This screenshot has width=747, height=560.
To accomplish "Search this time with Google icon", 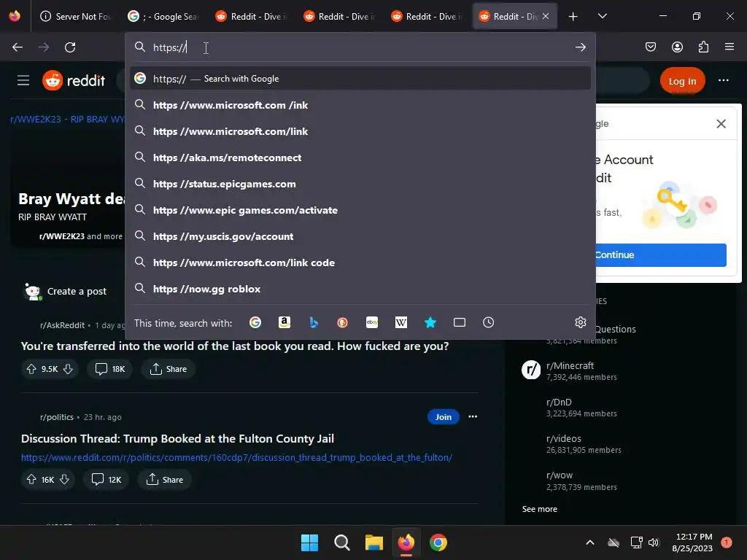I will tap(255, 322).
